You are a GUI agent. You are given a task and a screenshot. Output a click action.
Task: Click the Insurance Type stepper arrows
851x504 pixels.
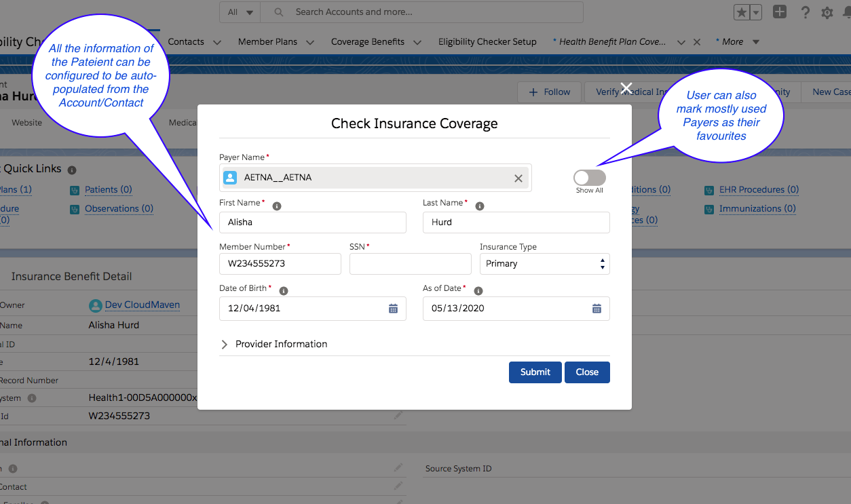coord(601,263)
